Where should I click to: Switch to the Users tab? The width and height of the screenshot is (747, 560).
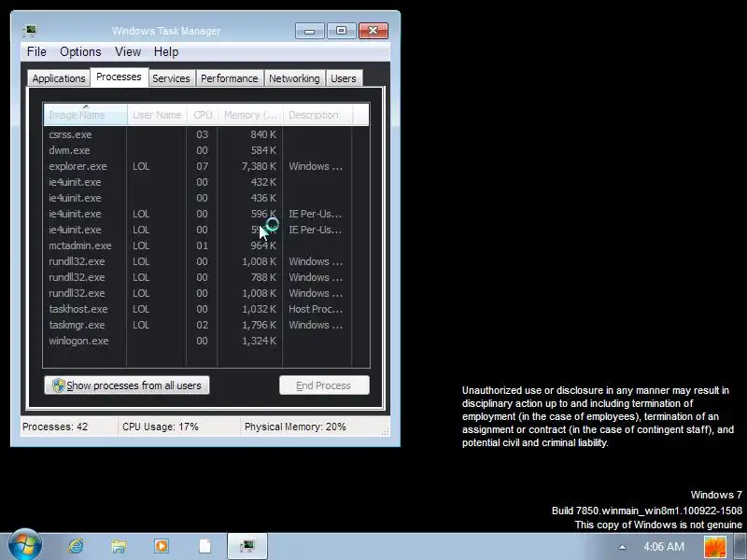(x=344, y=78)
